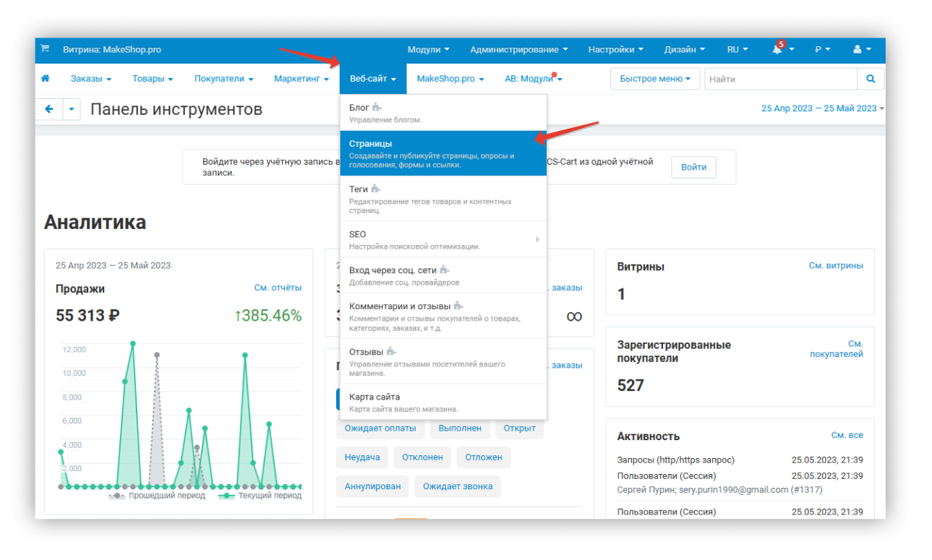The height and width of the screenshot is (560, 932).
Task: Expand the SEO submenu item
Action: click(x=443, y=239)
